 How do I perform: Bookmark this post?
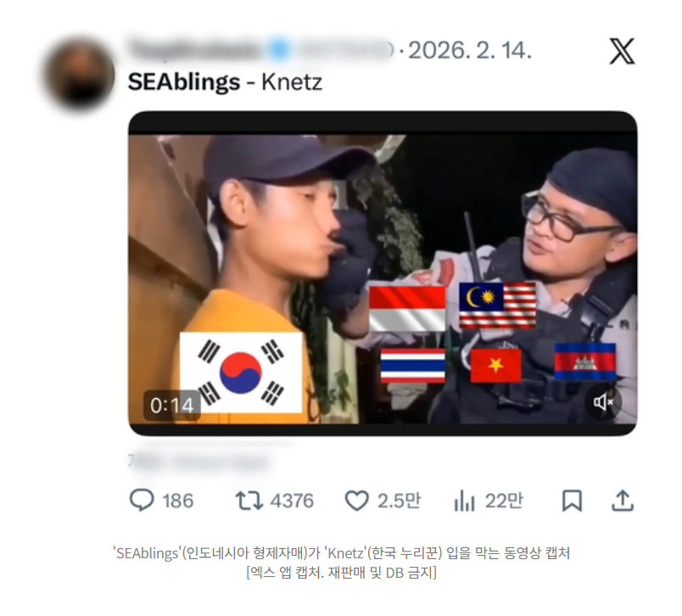pyautogui.click(x=572, y=501)
